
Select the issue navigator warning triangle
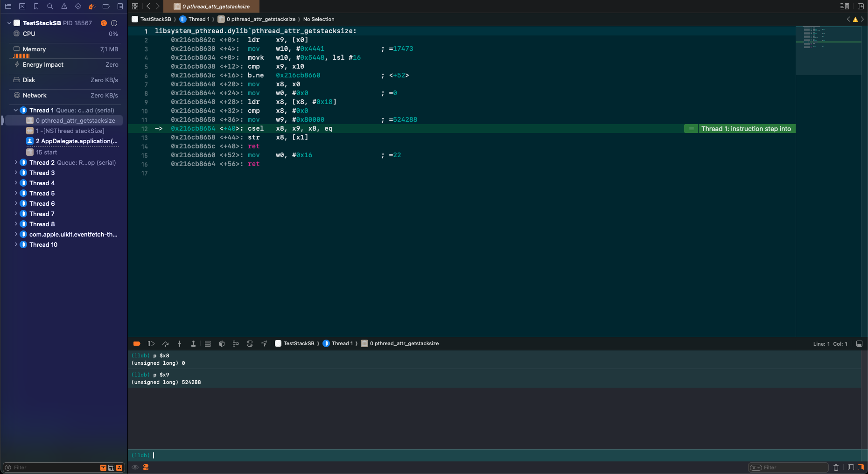[64, 7]
